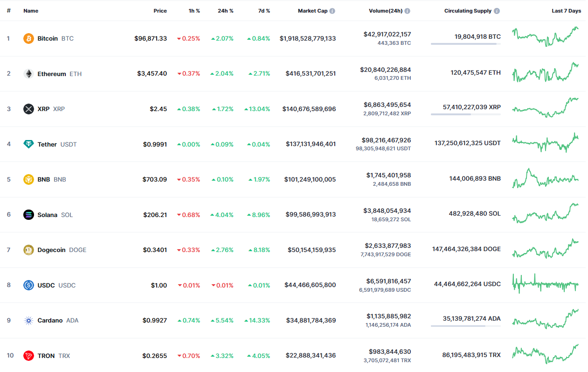This screenshot has height=372, width=588.
Task: Click Tether volume $98,216,467,926
Action: pyautogui.click(x=387, y=140)
